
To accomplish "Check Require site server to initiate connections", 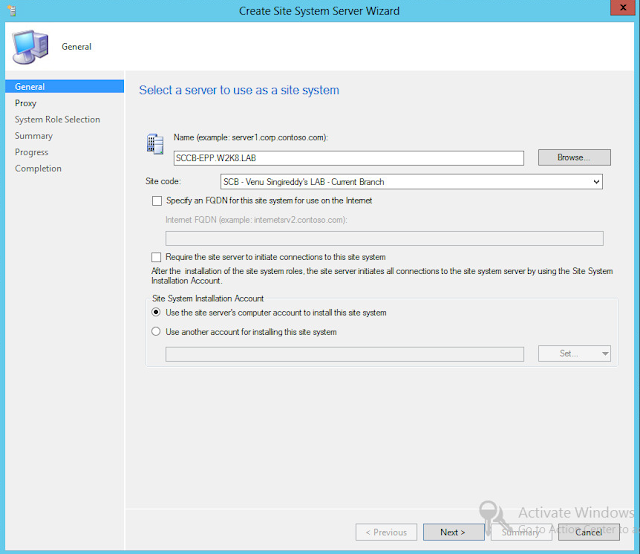I will click(156, 257).
